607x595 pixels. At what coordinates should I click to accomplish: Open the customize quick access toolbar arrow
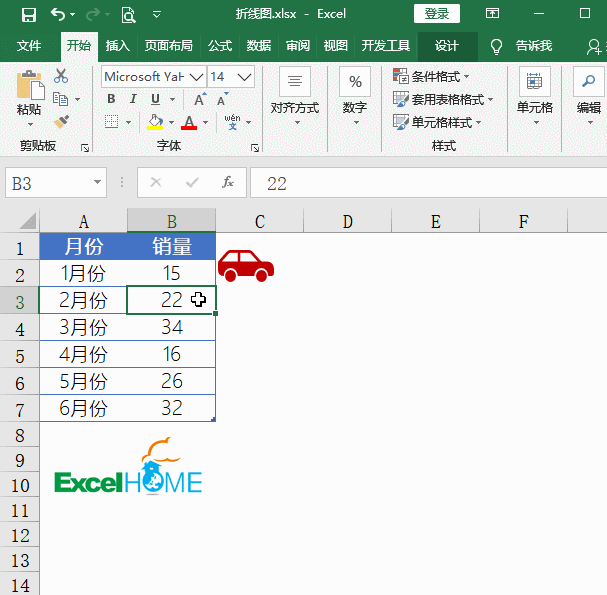pyautogui.click(x=157, y=15)
